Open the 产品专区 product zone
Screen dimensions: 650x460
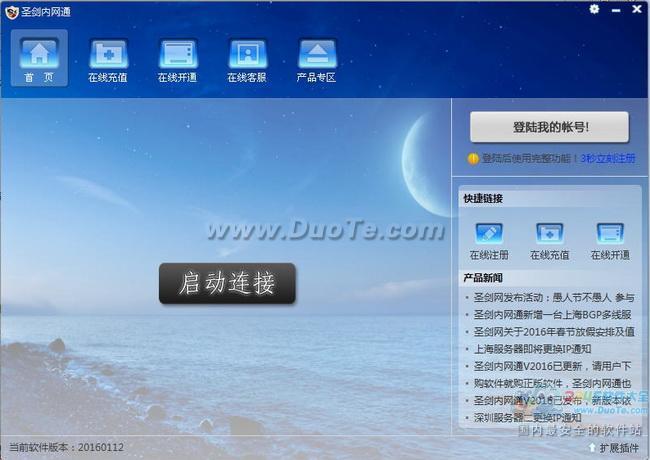pos(317,58)
